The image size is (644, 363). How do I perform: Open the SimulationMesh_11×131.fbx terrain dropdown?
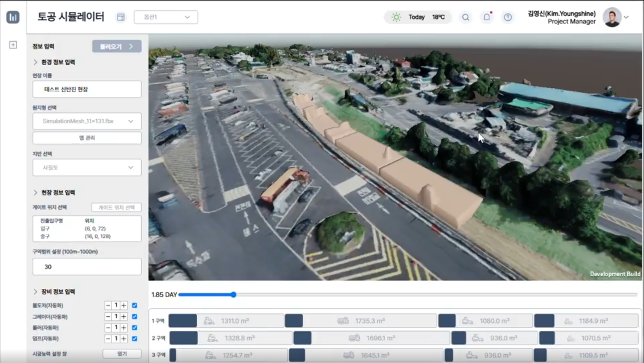click(x=87, y=121)
